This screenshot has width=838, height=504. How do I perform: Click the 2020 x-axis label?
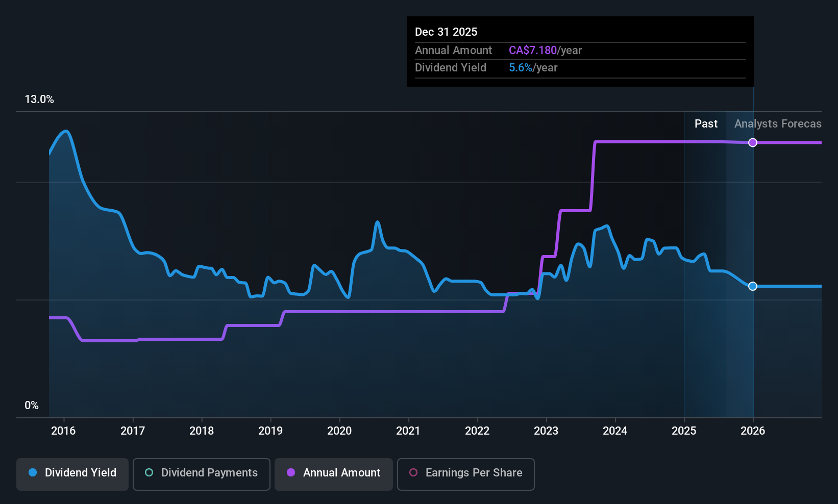339,431
